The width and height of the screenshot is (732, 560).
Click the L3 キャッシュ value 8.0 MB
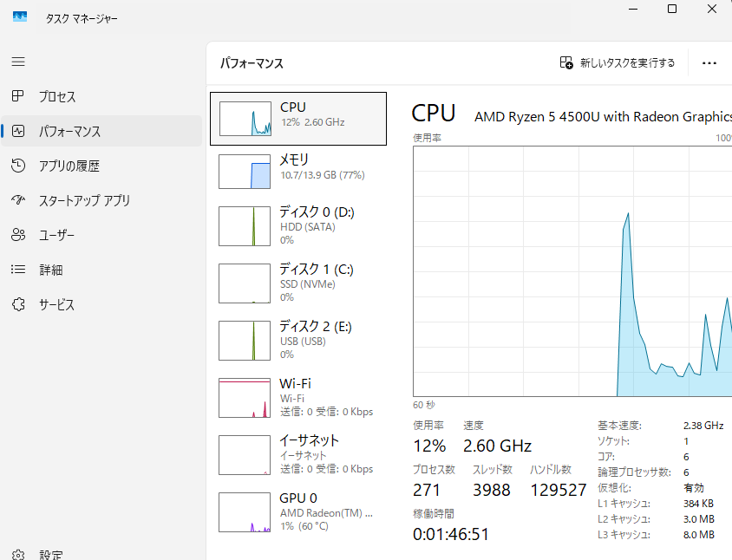coord(699,535)
